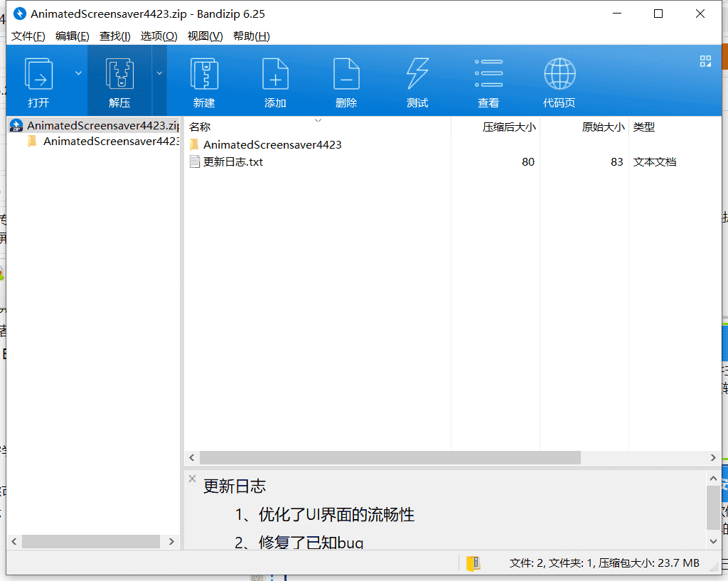Maximize the Bandizip window

coord(658,14)
